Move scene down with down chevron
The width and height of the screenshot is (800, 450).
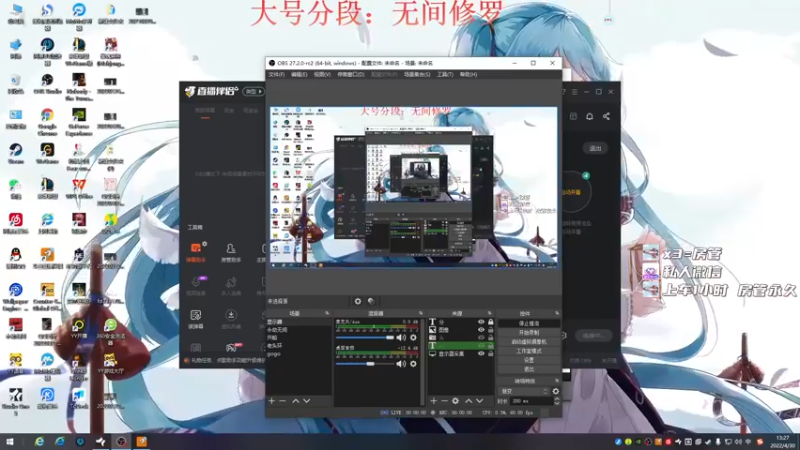tap(306, 401)
